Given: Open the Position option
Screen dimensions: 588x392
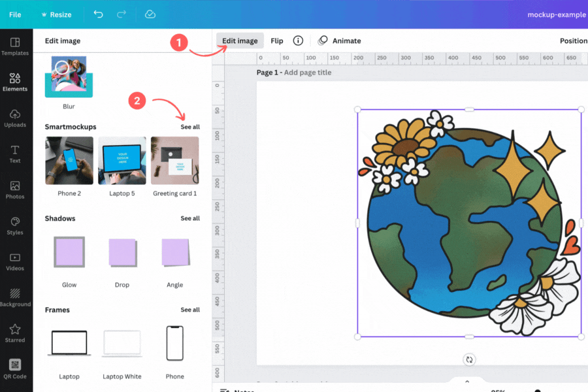Looking at the screenshot, I should (x=574, y=41).
